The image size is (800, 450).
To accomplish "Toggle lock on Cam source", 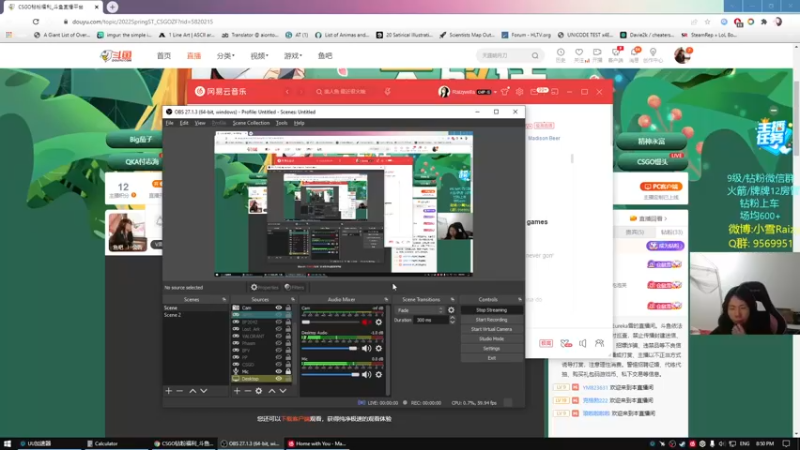I will pyautogui.click(x=288, y=308).
